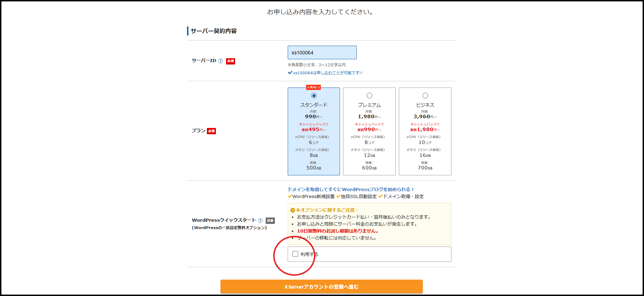Click the 700GB capacity in ビジネス card

click(425, 168)
